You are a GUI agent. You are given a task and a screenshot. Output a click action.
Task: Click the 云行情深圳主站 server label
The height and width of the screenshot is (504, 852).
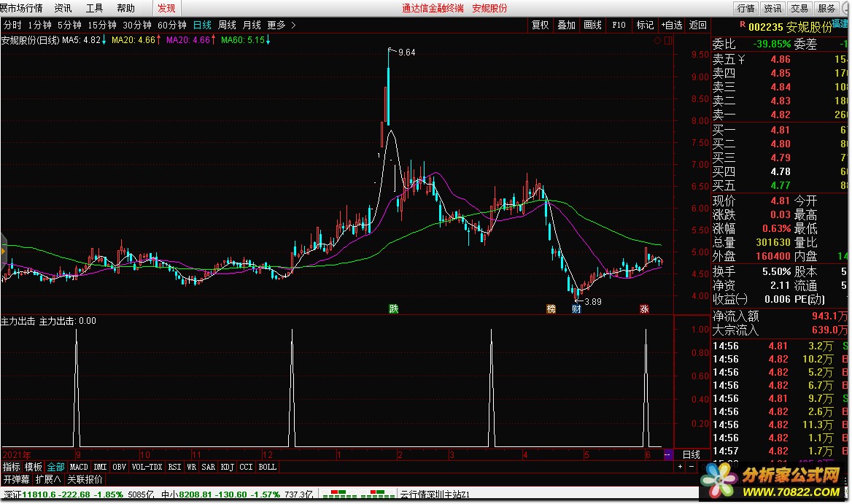[435, 495]
